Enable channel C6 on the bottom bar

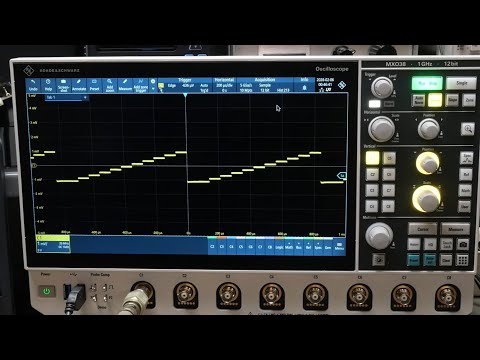click(251, 246)
